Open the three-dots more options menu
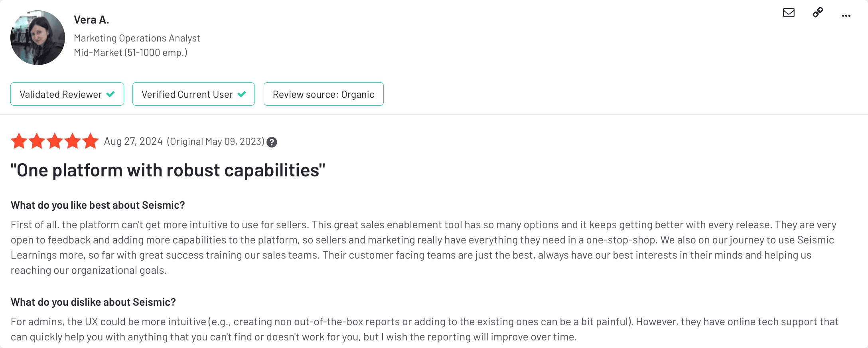Image resolution: width=868 pixels, height=348 pixels. tap(846, 16)
